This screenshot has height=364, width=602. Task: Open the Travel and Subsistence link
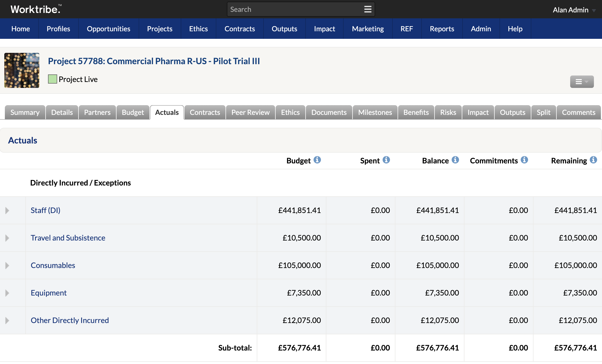coord(68,238)
